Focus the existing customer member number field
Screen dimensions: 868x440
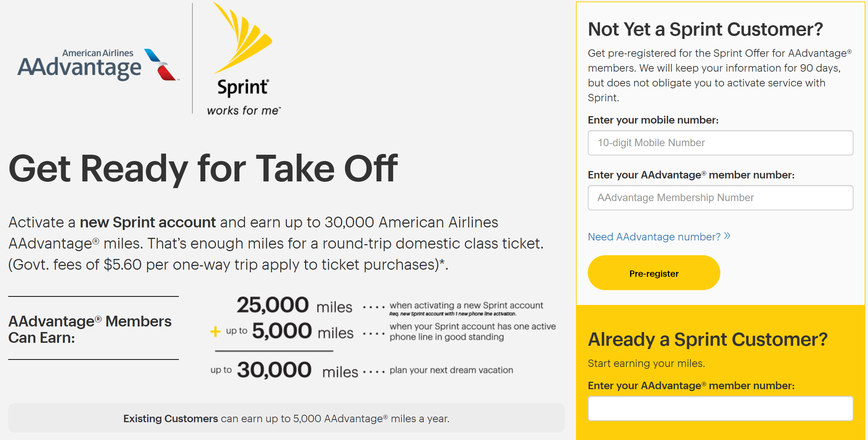tap(720, 408)
